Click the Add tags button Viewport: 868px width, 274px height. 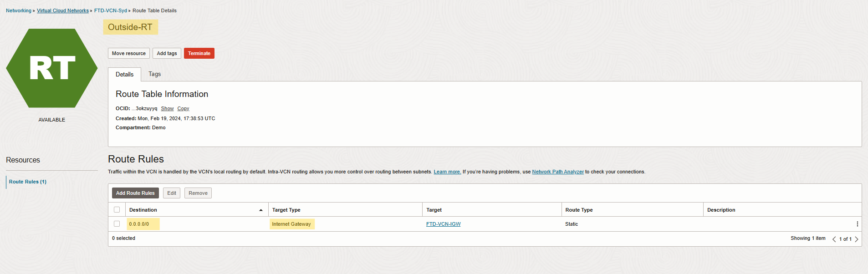pyautogui.click(x=167, y=53)
